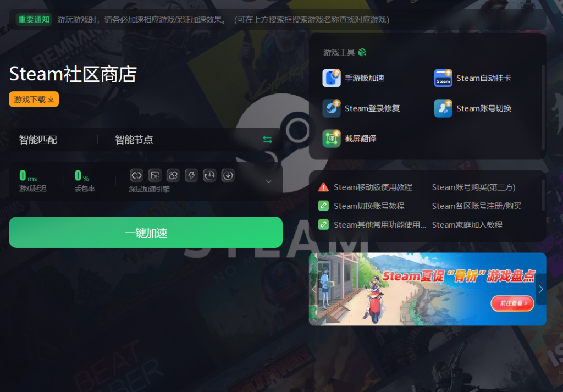Click the 丢包率 0% packet loss readout
The height and width of the screenshot is (392, 563).
coord(85,180)
